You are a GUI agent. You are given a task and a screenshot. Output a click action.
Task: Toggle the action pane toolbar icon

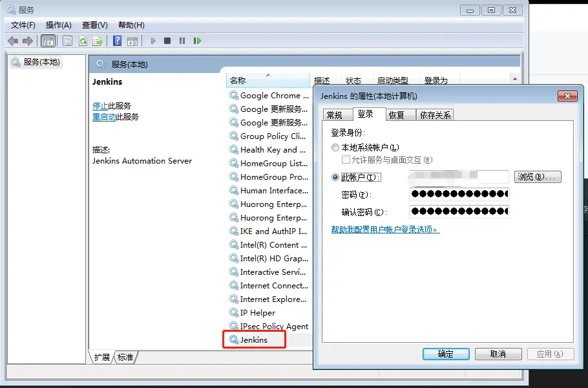(132, 41)
